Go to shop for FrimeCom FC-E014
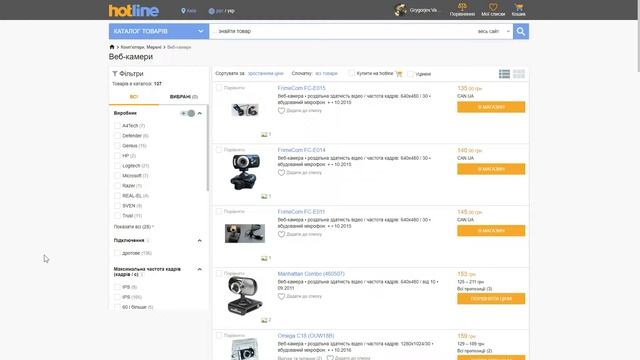The width and height of the screenshot is (640, 360). pyautogui.click(x=491, y=169)
